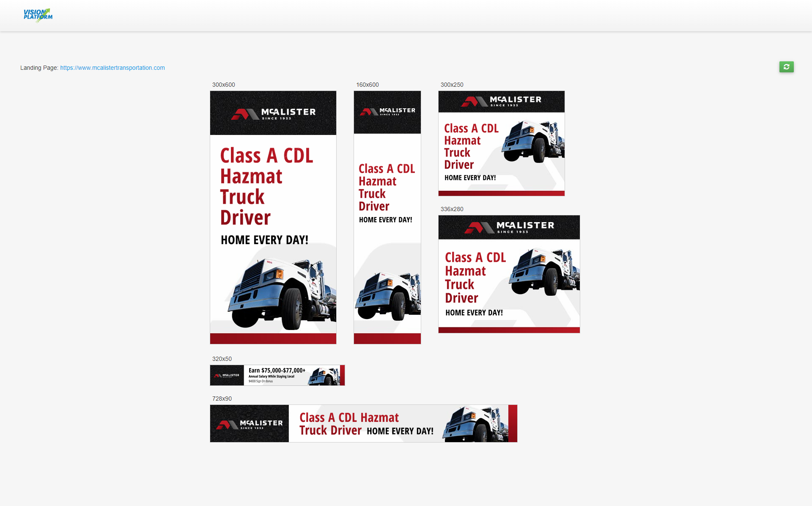Click the McAlister logo in 160x600 ad
Screen dimensions: 812x506
[x=387, y=112]
